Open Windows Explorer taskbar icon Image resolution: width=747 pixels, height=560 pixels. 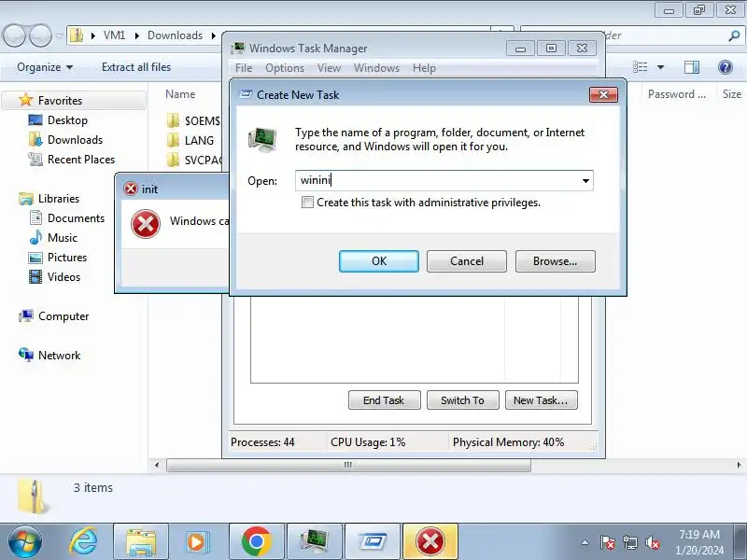tap(141, 541)
